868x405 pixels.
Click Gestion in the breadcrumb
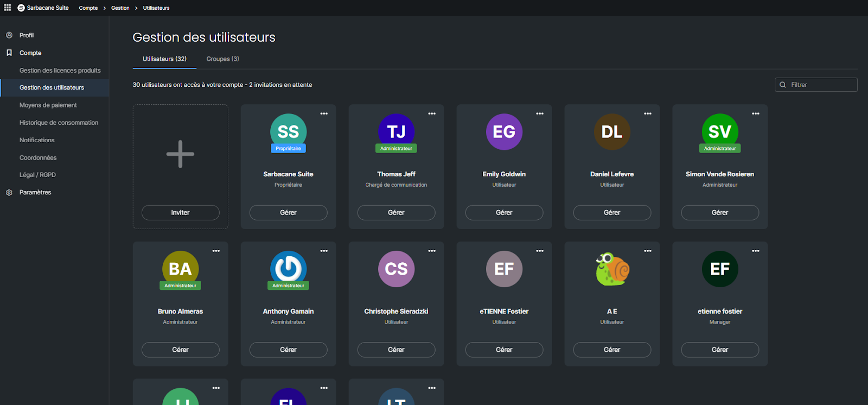[120, 8]
